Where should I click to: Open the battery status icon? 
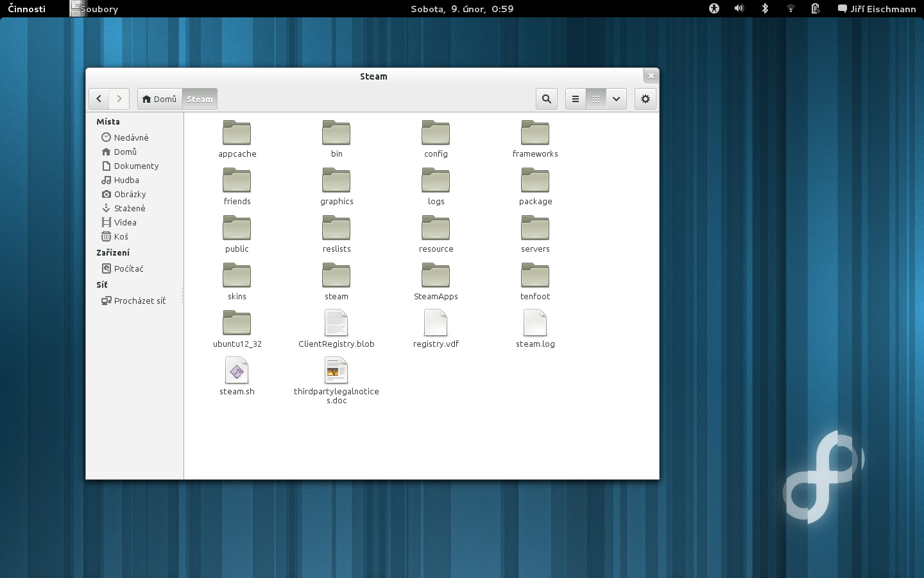[815, 8]
